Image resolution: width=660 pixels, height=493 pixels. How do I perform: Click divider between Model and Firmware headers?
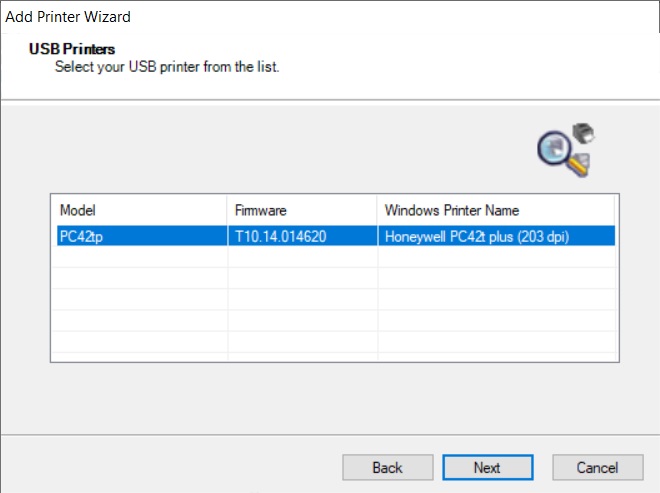pyautogui.click(x=227, y=210)
